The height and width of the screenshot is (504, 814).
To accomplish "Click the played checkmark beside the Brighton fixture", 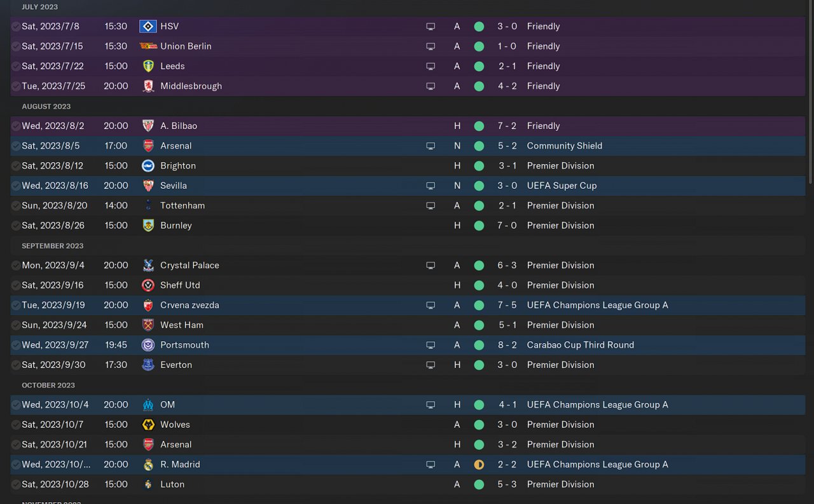I will point(16,166).
